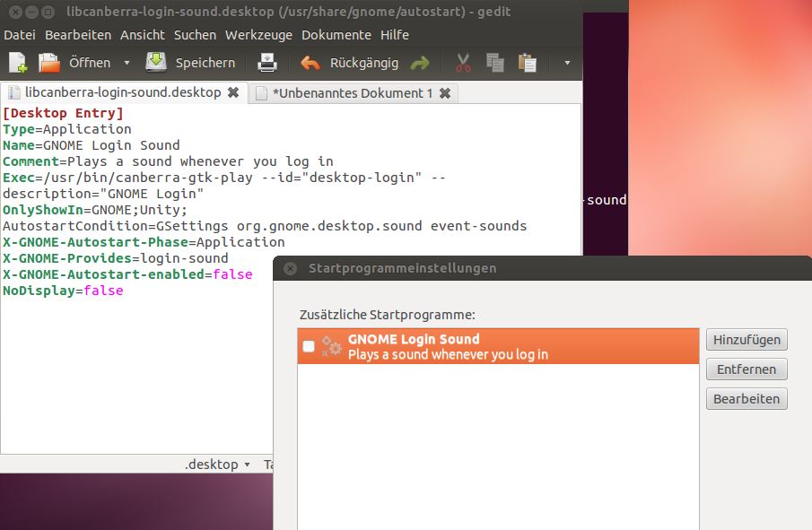The image size is (812, 530).
Task: Expand the toolbar overflow arrow
Action: pyautogui.click(x=567, y=63)
